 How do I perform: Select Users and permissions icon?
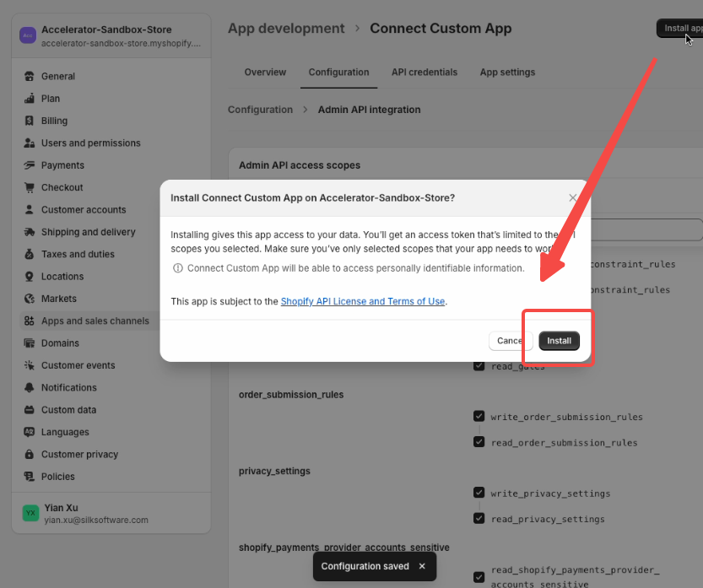(30, 143)
